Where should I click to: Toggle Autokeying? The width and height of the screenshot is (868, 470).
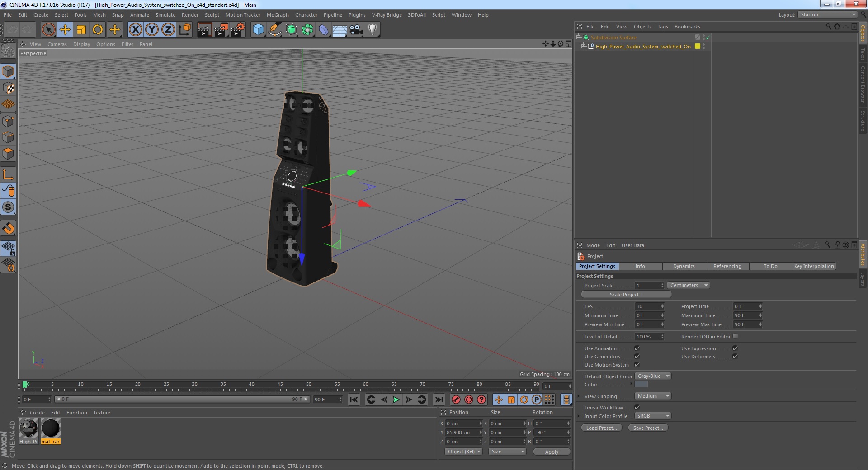(469, 399)
